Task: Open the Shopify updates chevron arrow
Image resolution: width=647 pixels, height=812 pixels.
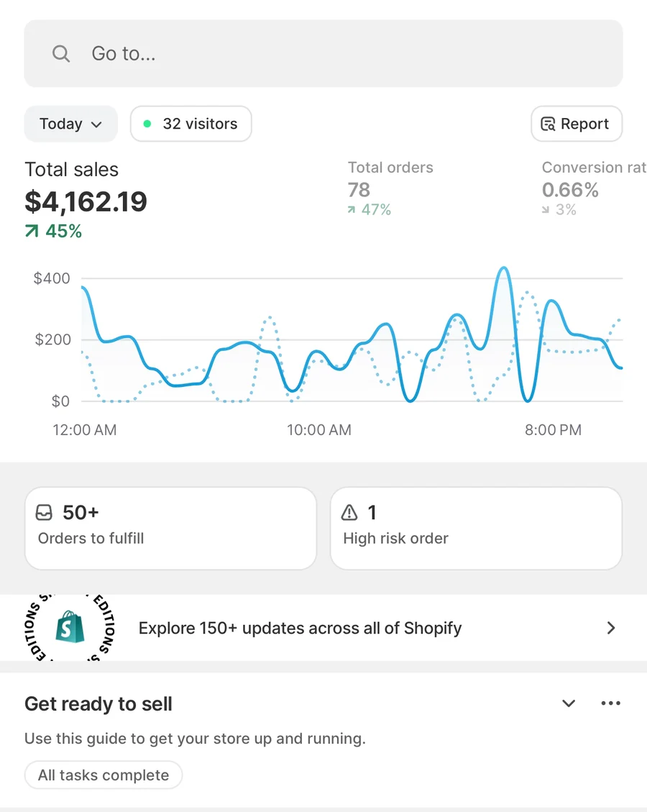Action: tap(611, 628)
